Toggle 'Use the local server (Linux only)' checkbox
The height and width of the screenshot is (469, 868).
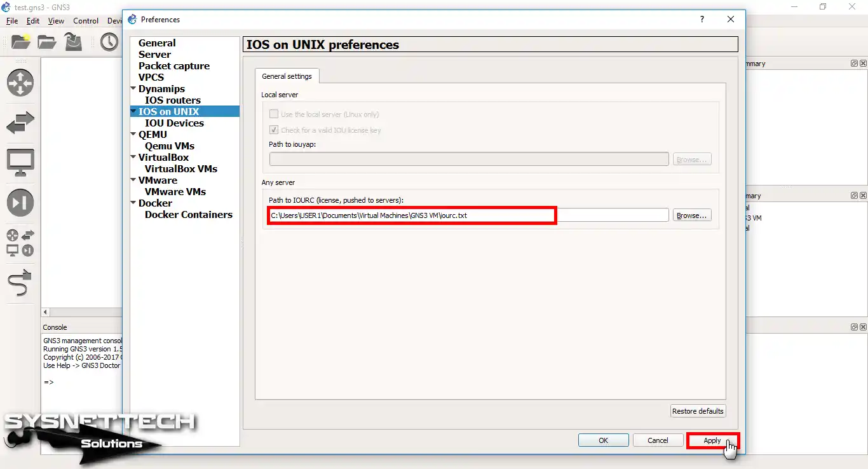pyautogui.click(x=274, y=114)
